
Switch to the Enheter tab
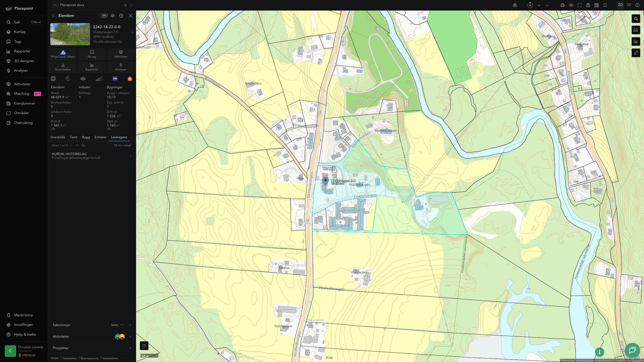point(100,137)
